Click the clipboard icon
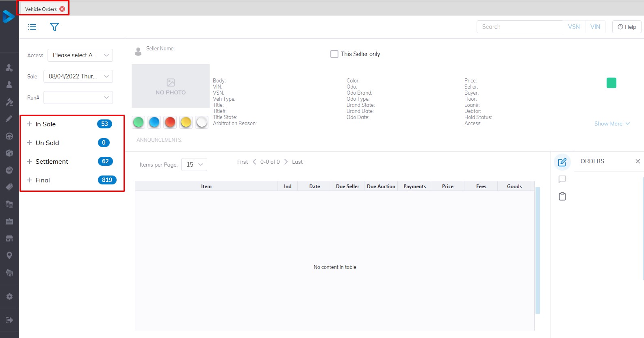Image resolution: width=644 pixels, height=338 pixels. pos(562,197)
